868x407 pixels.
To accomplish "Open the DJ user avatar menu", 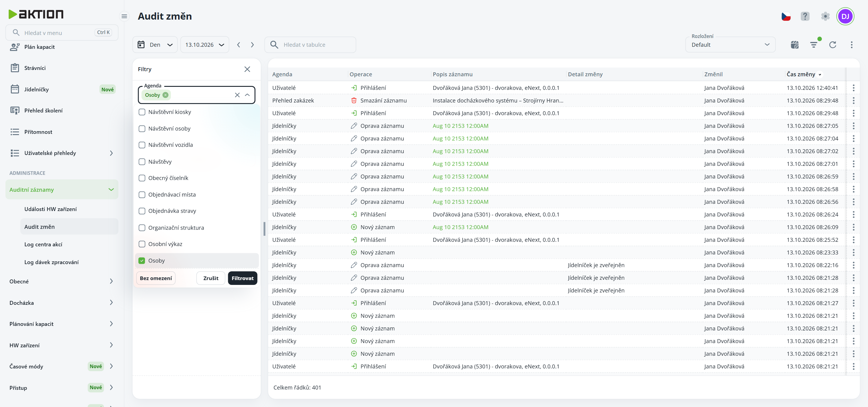I will pos(845,16).
